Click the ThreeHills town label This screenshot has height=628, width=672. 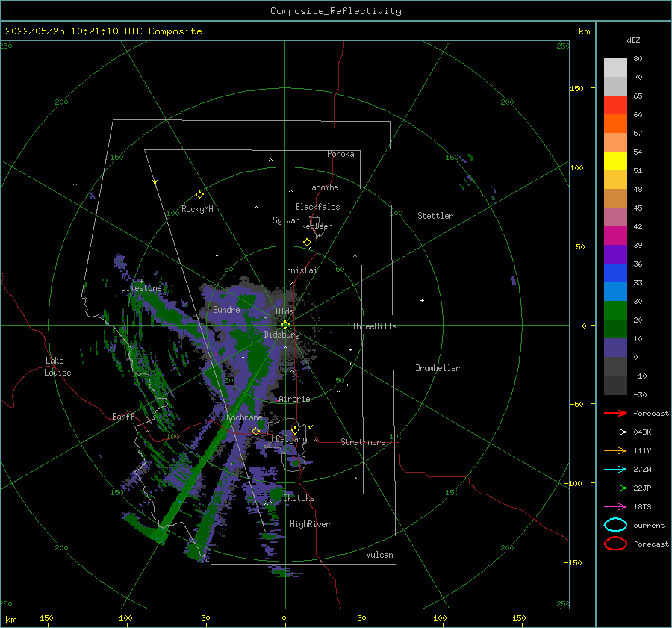[374, 326]
